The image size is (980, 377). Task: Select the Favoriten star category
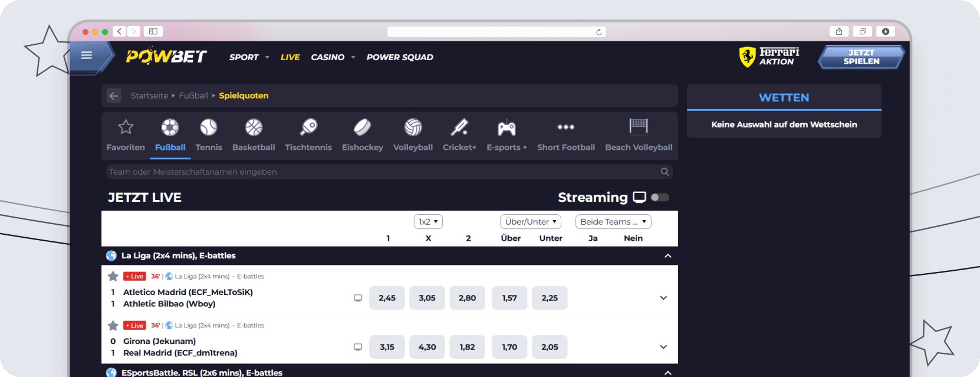tap(126, 135)
